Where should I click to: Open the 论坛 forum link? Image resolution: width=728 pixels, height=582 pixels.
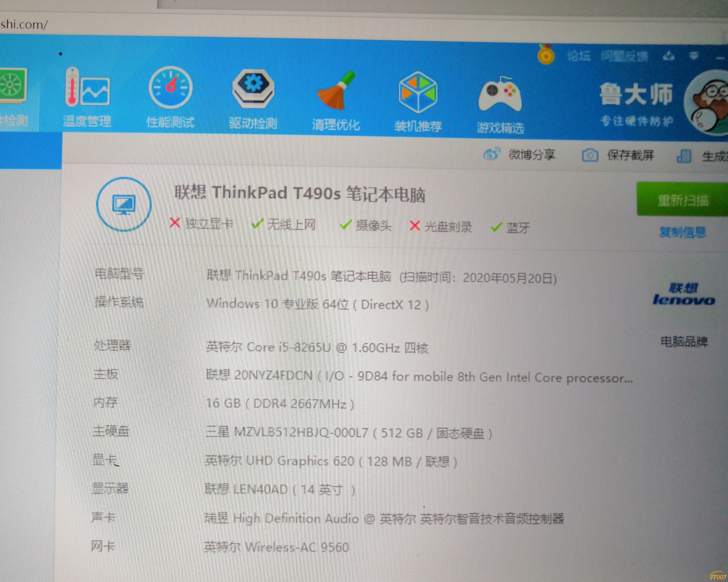579,56
